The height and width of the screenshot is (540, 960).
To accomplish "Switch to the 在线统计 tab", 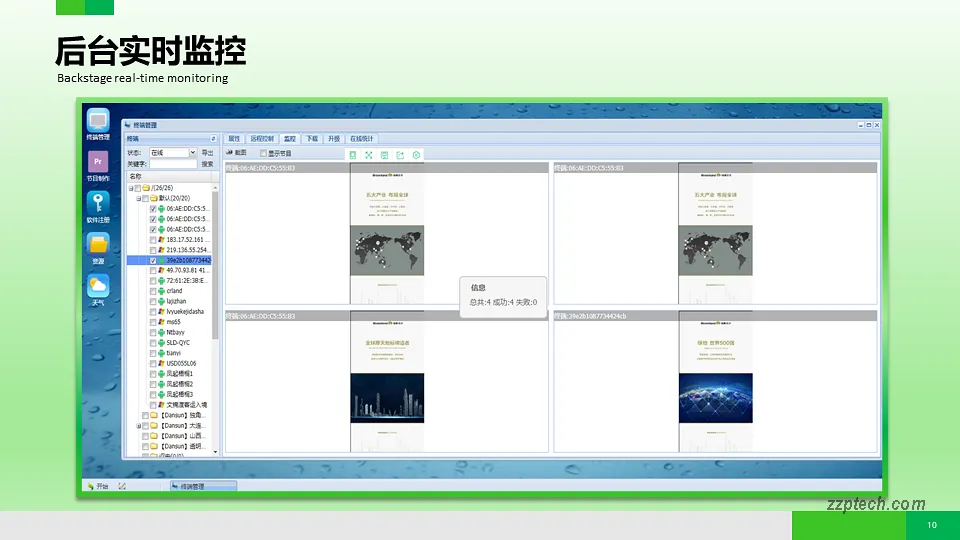I will 361,139.
